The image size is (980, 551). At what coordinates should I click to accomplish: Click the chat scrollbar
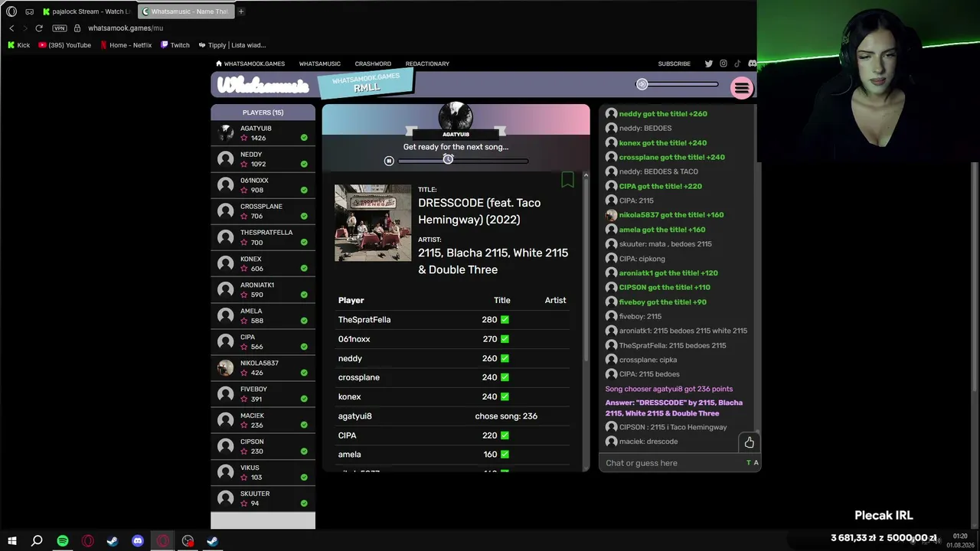758,268
